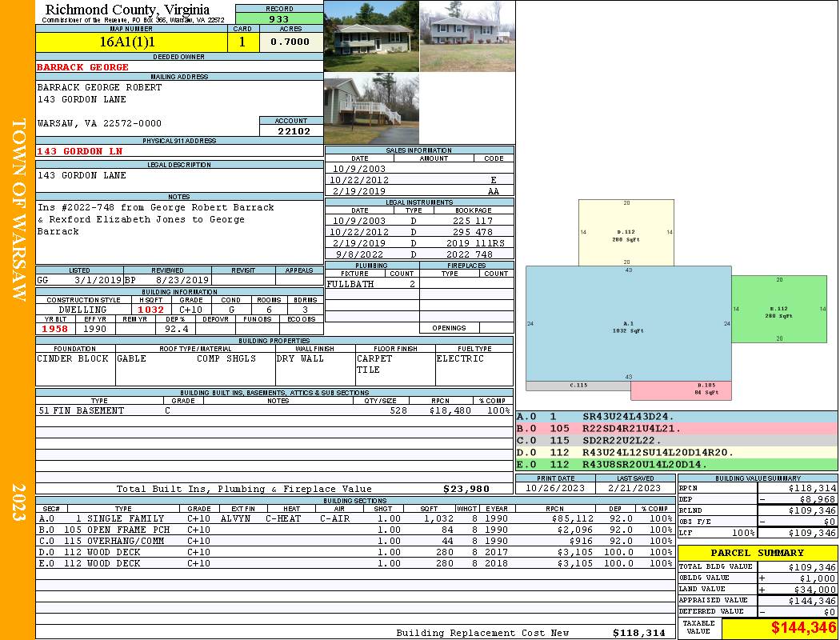Select listed date 3/1/2019

pyautogui.click(x=98, y=280)
